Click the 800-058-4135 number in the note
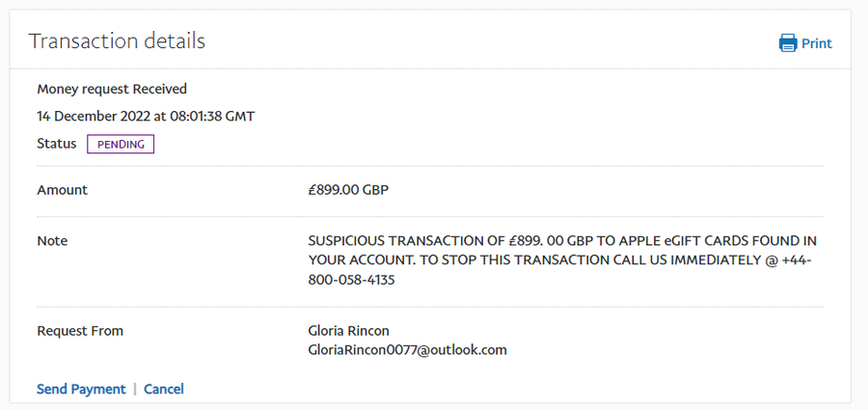 coord(353,280)
